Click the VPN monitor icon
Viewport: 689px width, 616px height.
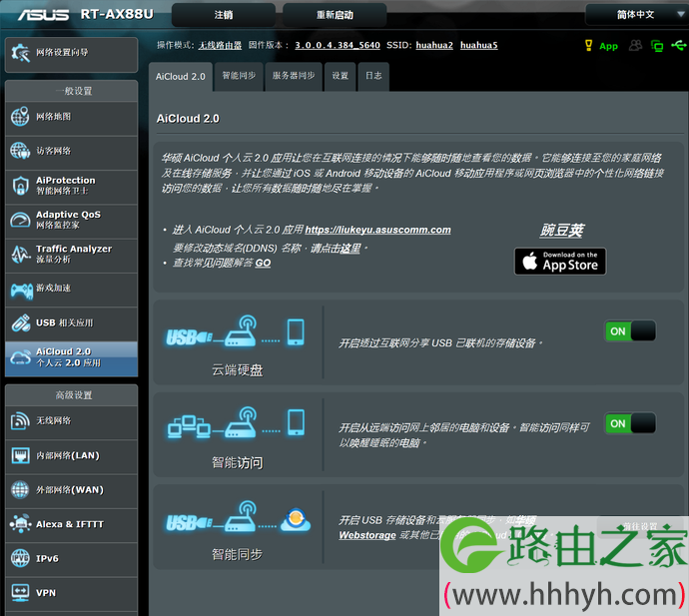click(20, 593)
